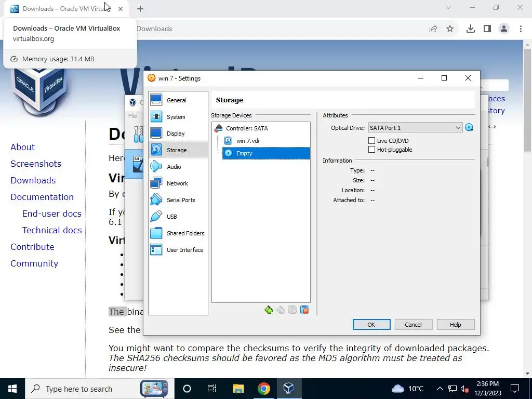Open General settings category

pos(178,100)
